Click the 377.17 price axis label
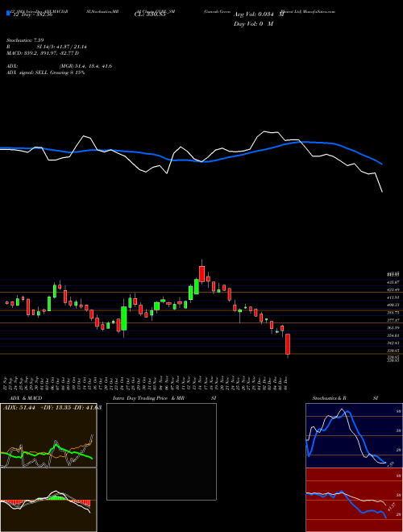This screenshot has width=403, height=532. [x=393, y=320]
